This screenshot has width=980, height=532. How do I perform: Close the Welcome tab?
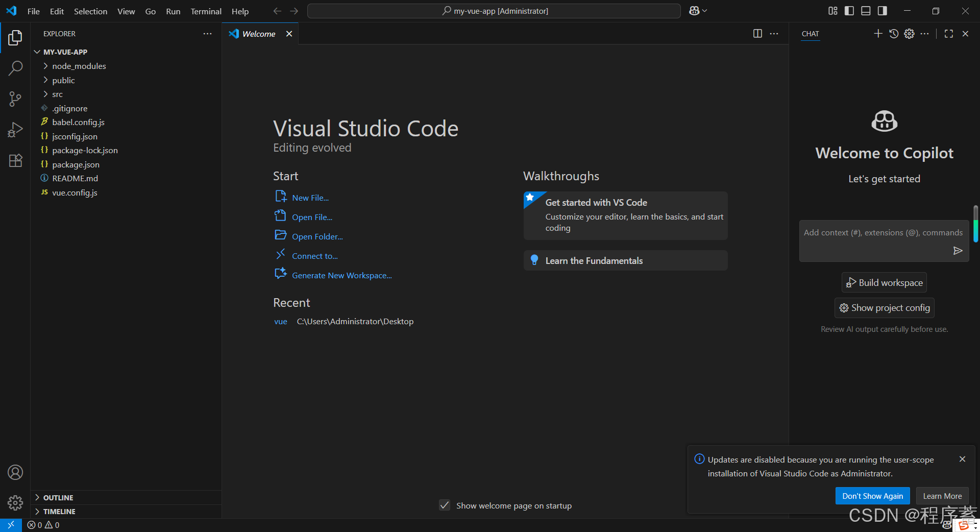pos(289,34)
